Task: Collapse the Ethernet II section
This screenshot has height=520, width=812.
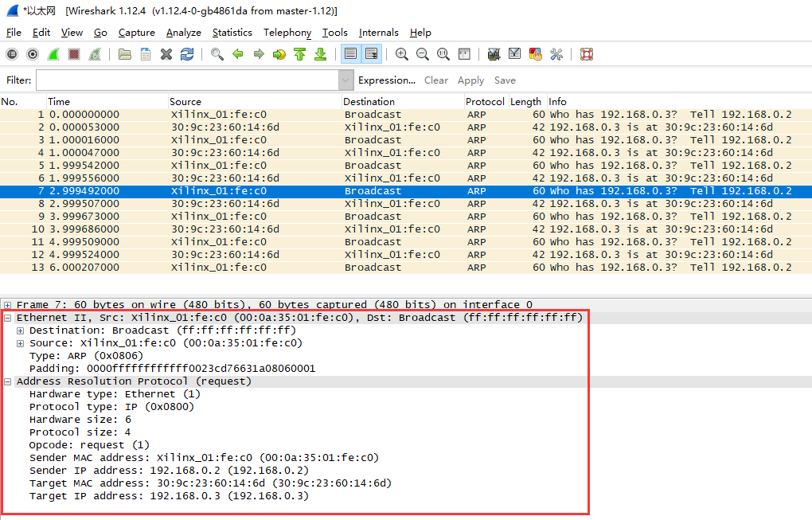Action: [6, 317]
